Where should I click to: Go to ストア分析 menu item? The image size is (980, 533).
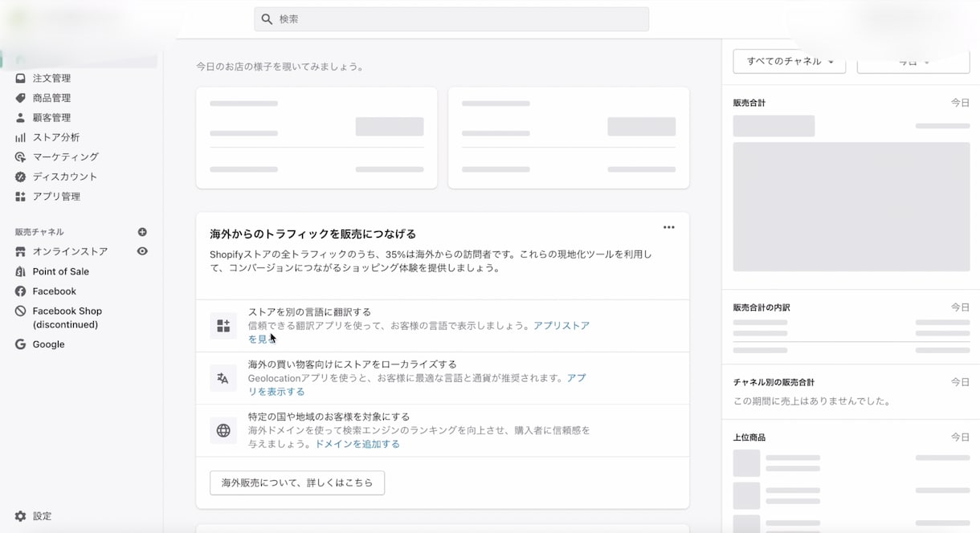point(56,137)
